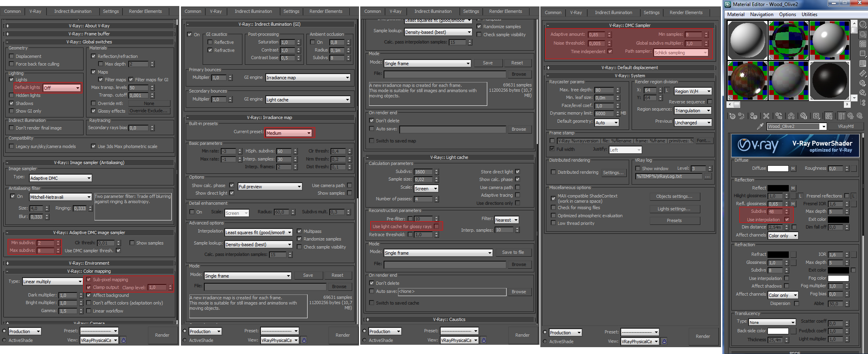The image size is (868, 354).
Task: Switch to Render Elements tab in first panel
Action: click(145, 11)
